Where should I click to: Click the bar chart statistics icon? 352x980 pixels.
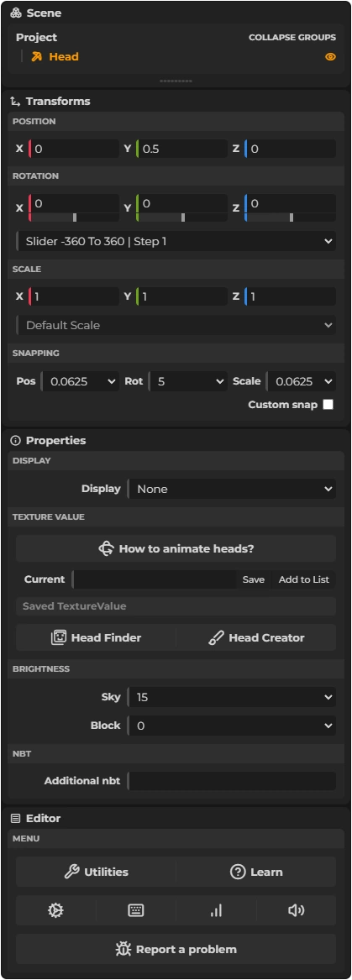216,910
